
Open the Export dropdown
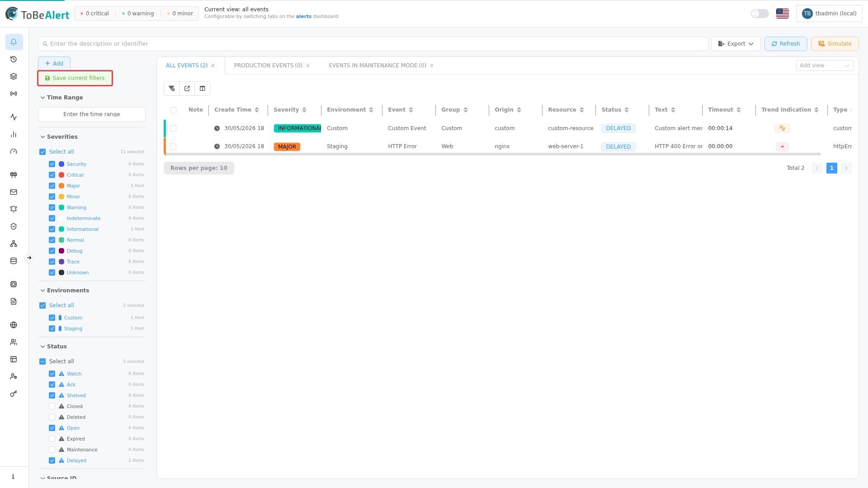[x=736, y=44]
